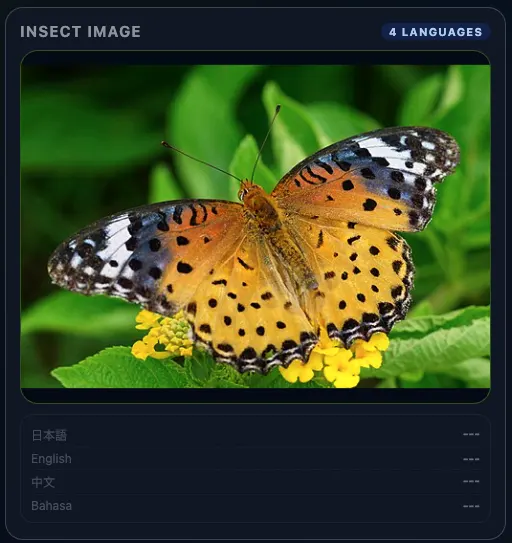
Task: Click the INSECT IMAGE heading
Action: [x=80, y=32]
